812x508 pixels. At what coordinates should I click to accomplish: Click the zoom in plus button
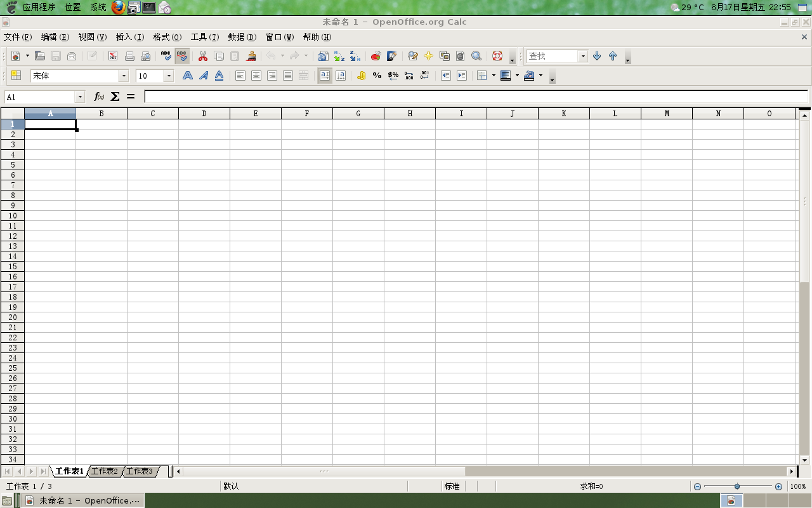(778, 486)
